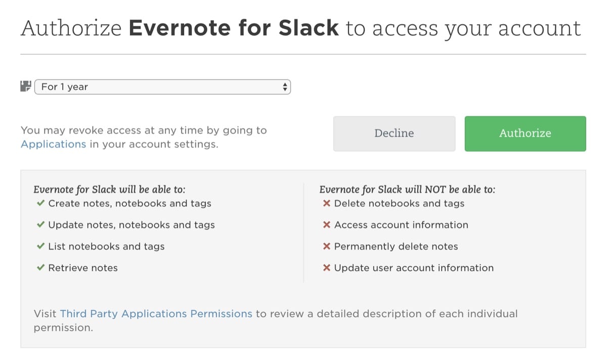The height and width of the screenshot is (364, 607).
Task: Select the text 'Access account information'
Action: pos(401,225)
